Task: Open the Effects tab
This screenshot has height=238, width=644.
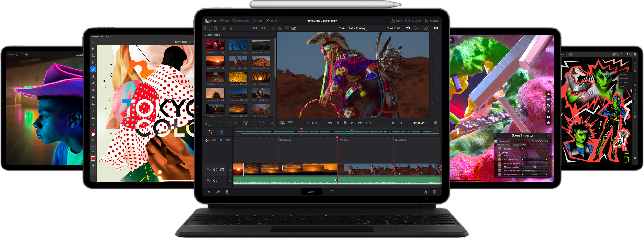Action: tap(272, 21)
